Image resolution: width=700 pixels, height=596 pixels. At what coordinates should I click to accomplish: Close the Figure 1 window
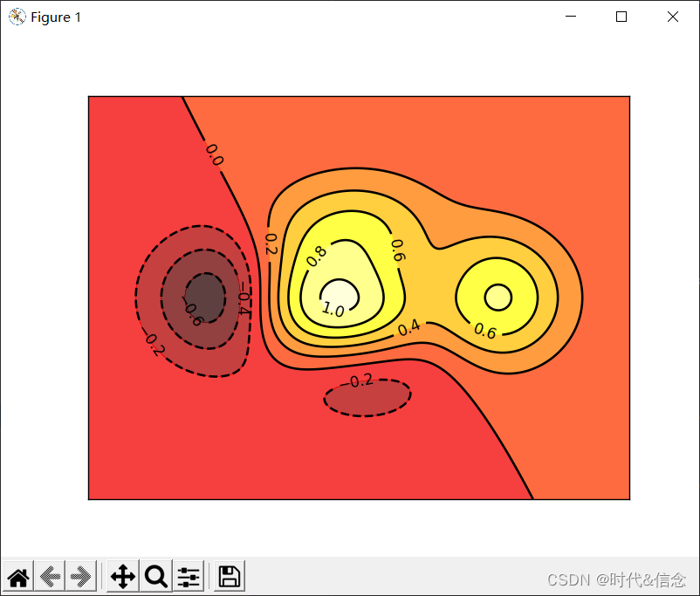coord(672,17)
